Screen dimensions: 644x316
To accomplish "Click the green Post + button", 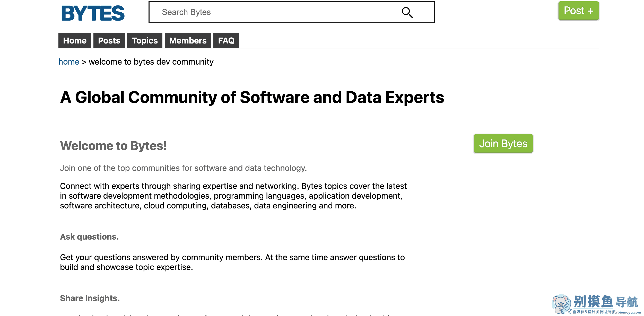I will (579, 11).
